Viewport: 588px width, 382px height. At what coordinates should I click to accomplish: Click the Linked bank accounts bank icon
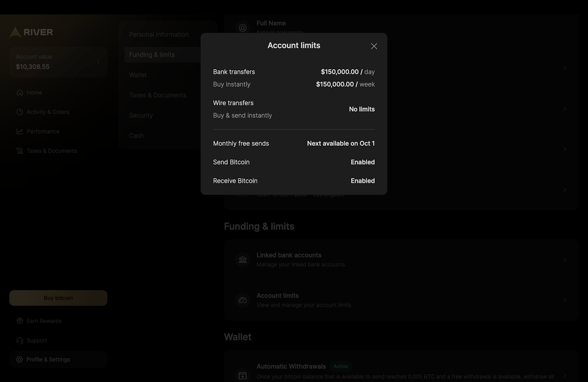click(x=243, y=260)
